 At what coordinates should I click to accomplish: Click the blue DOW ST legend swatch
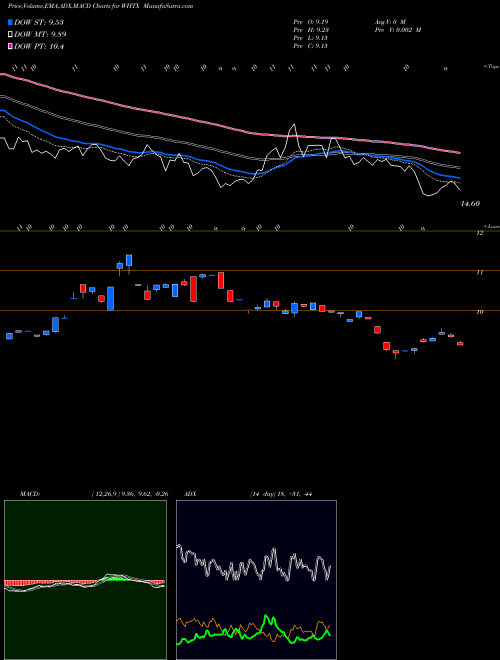pos(10,22)
